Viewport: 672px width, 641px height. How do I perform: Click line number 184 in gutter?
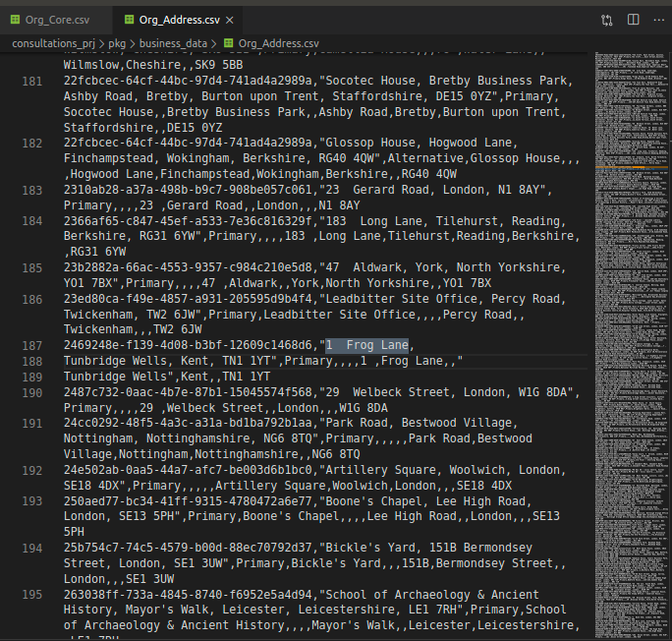coord(32,221)
